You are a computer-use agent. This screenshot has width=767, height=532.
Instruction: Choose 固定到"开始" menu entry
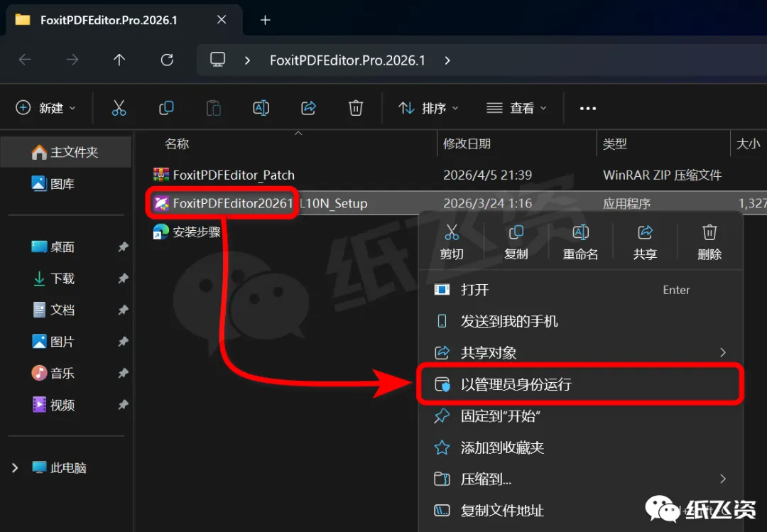[x=581, y=416]
